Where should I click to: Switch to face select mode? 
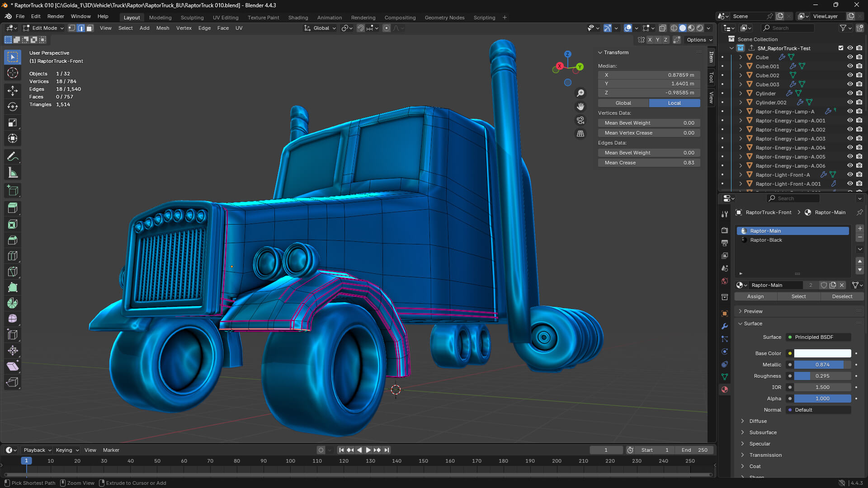point(90,28)
